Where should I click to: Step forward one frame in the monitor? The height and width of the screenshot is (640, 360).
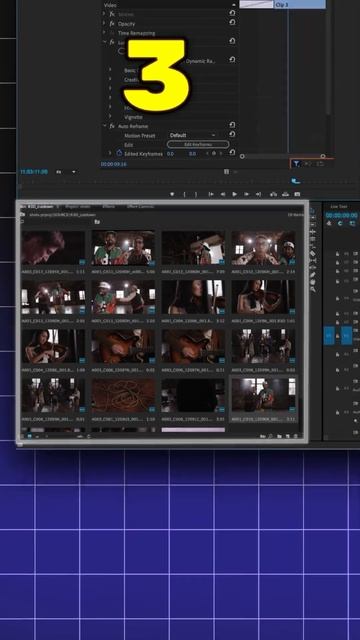[247, 194]
